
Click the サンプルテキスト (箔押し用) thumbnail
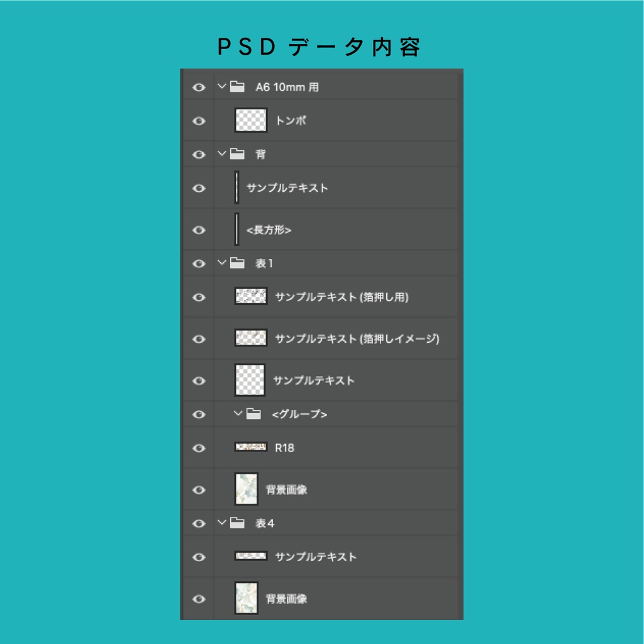[250, 296]
